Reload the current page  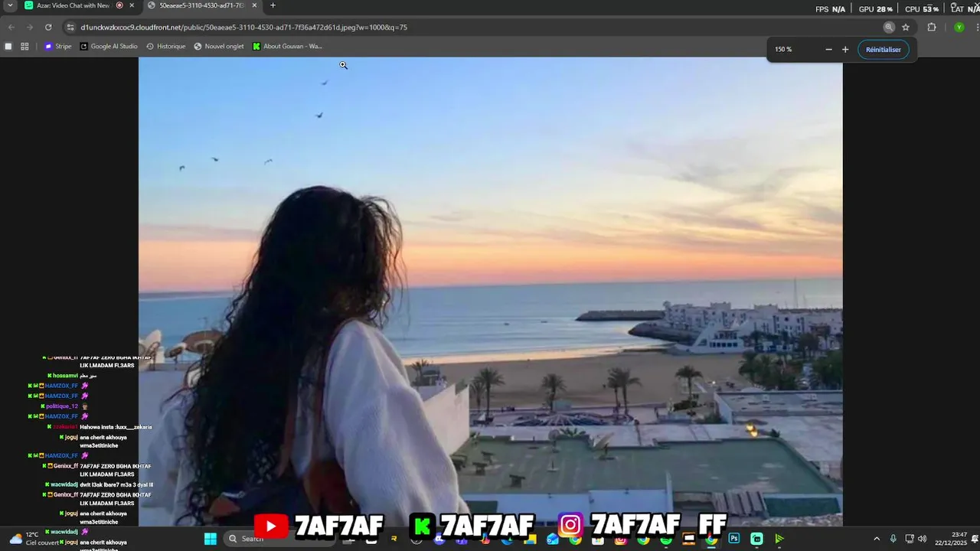48,28
